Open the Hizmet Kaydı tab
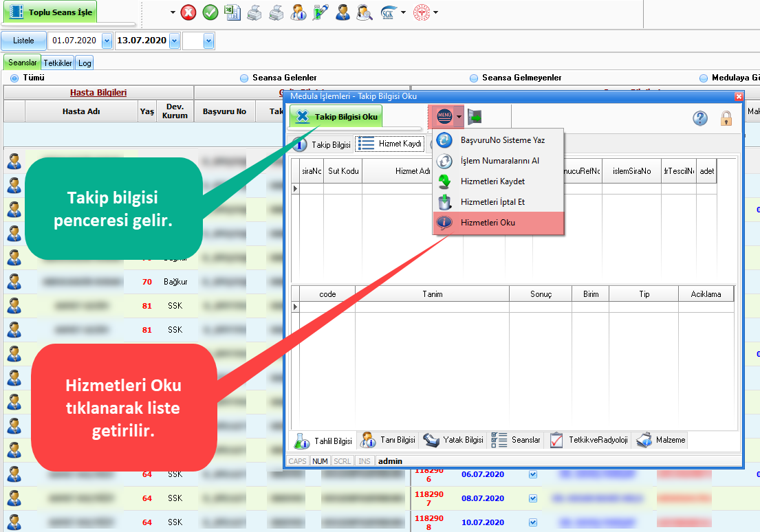Viewport: 760px width, 532px height. (x=390, y=144)
